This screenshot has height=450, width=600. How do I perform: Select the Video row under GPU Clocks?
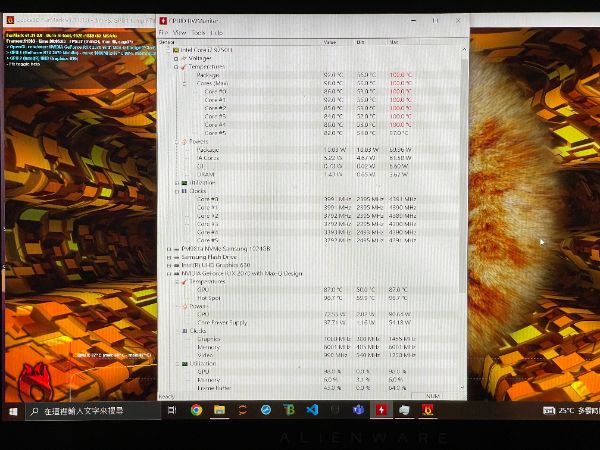[x=308, y=355]
